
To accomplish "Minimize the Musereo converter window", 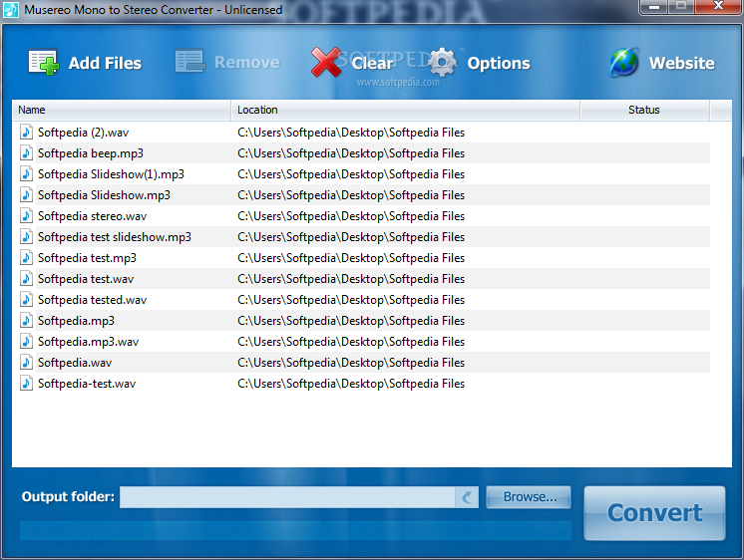I will tap(654, 7).
